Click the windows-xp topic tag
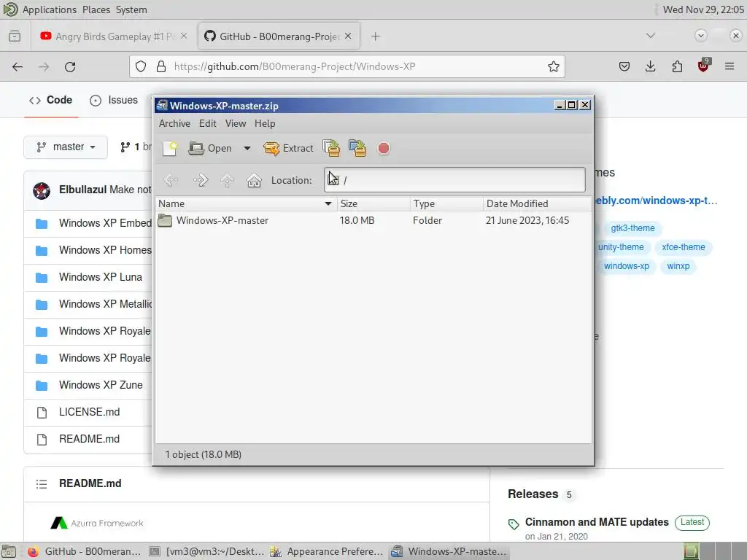 [626, 266]
